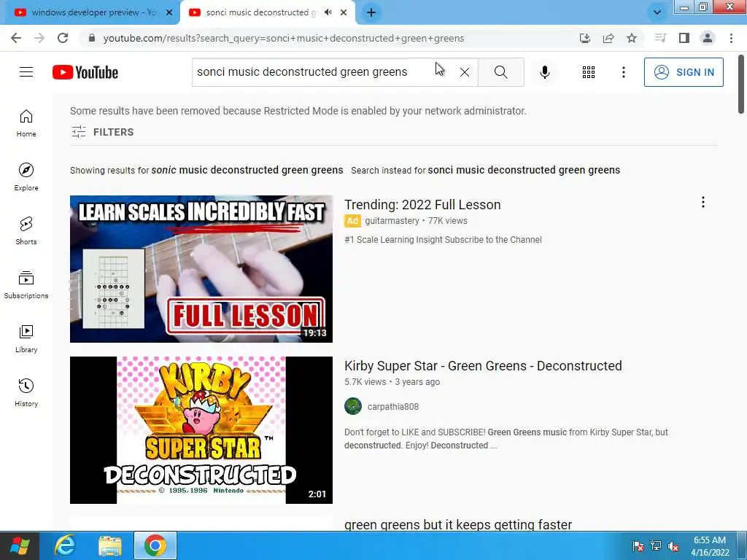Image resolution: width=747 pixels, height=560 pixels.
Task: Click the page vertical scrollbar thumb
Action: (741, 85)
